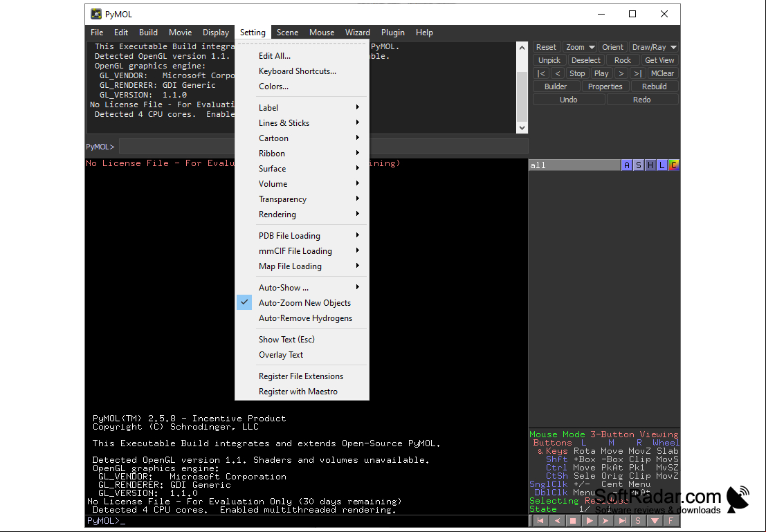Open the File menu
Screen dimensions: 766x532
(97, 33)
